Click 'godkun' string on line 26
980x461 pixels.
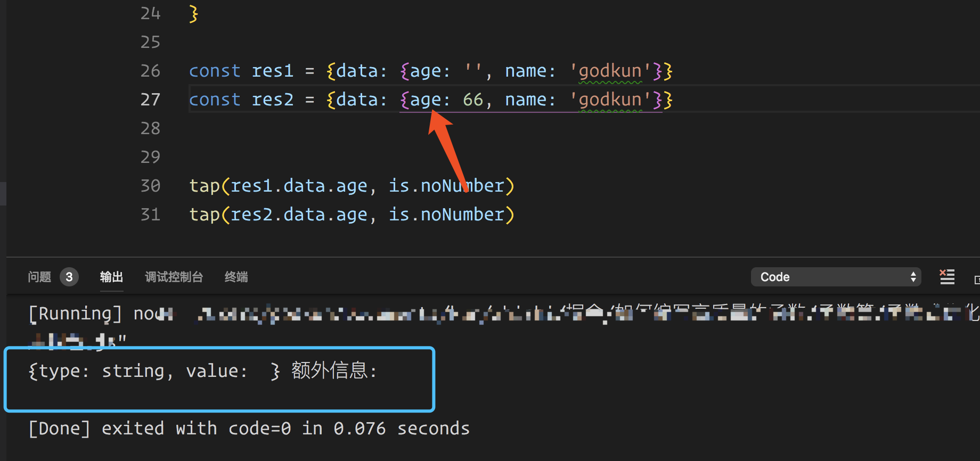610,71
